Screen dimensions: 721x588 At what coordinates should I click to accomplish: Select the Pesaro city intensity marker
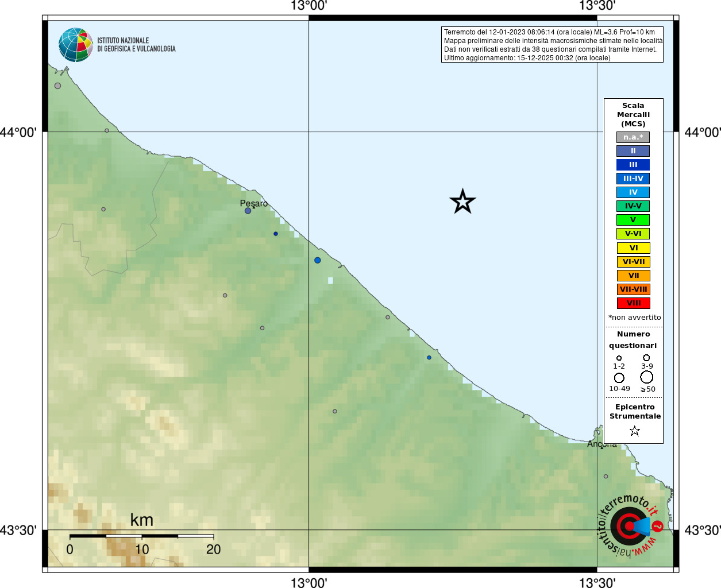point(248,211)
